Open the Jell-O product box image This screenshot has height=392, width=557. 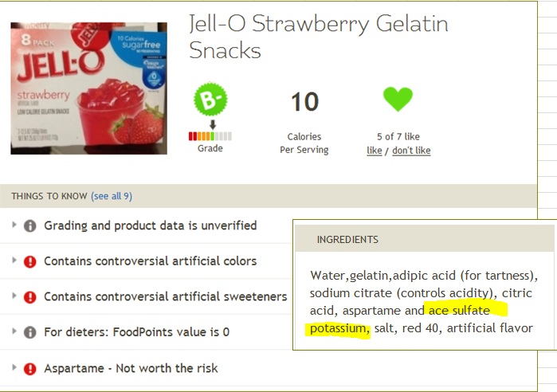click(88, 88)
